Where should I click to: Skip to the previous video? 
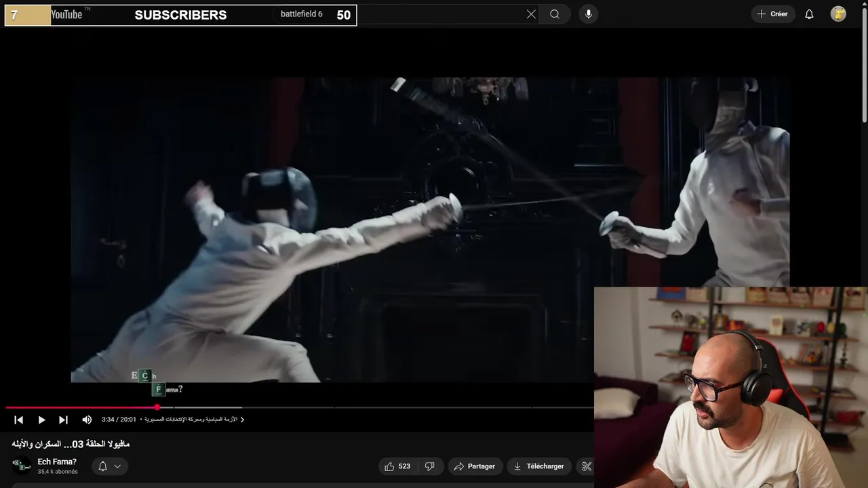19,420
